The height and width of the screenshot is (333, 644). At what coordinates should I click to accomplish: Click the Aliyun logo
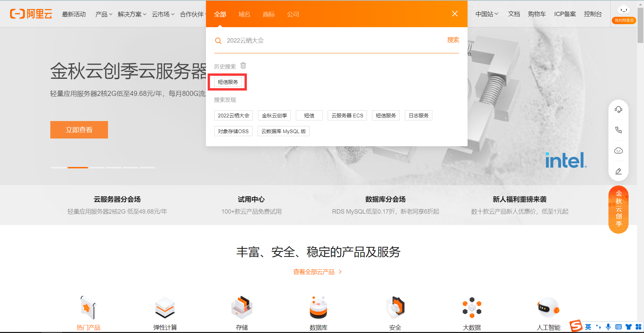(x=31, y=14)
